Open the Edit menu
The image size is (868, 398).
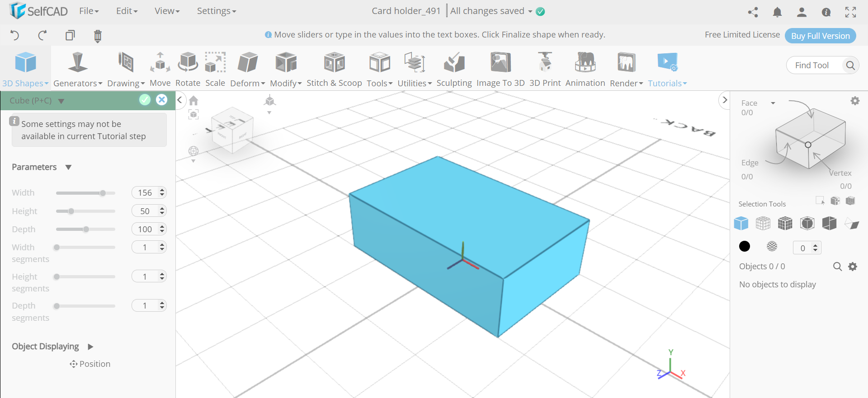[x=127, y=11]
